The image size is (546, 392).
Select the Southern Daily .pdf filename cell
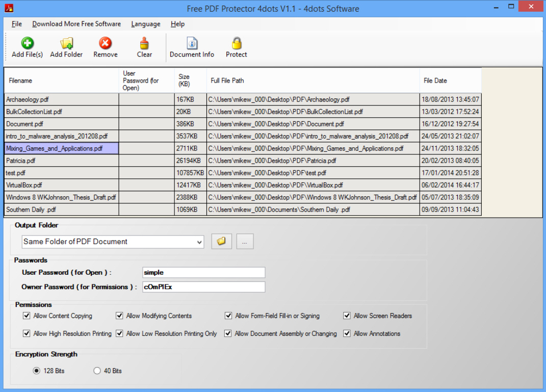point(62,210)
